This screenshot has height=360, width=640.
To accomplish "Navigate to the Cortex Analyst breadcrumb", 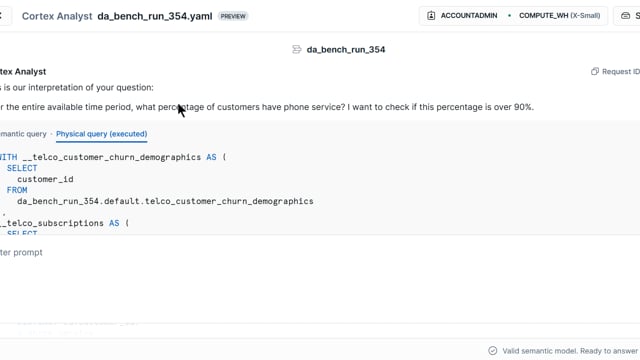I will click(57, 16).
